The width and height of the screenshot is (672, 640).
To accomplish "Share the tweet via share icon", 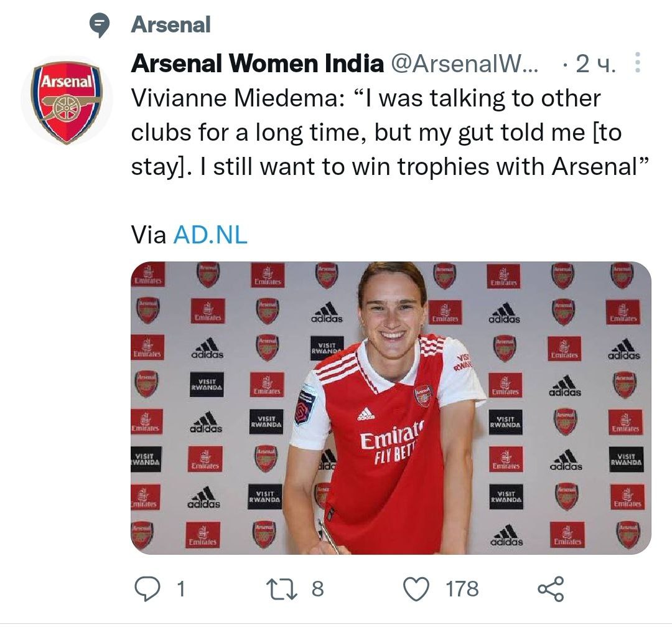I will click(550, 589).
